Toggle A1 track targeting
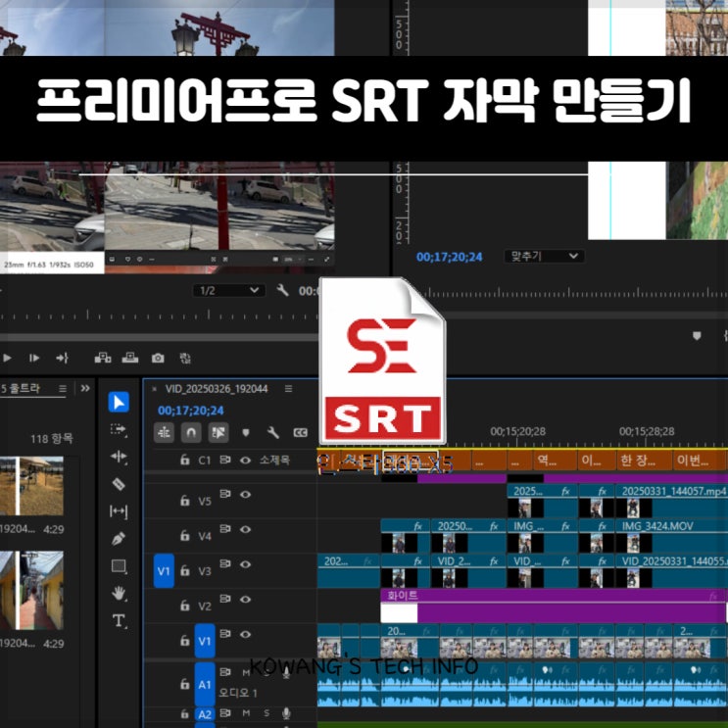 (x=205, y=684)
